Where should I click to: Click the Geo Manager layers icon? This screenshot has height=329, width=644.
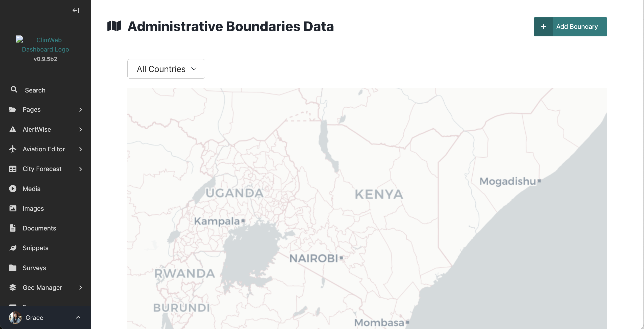(x=13, y=288)
